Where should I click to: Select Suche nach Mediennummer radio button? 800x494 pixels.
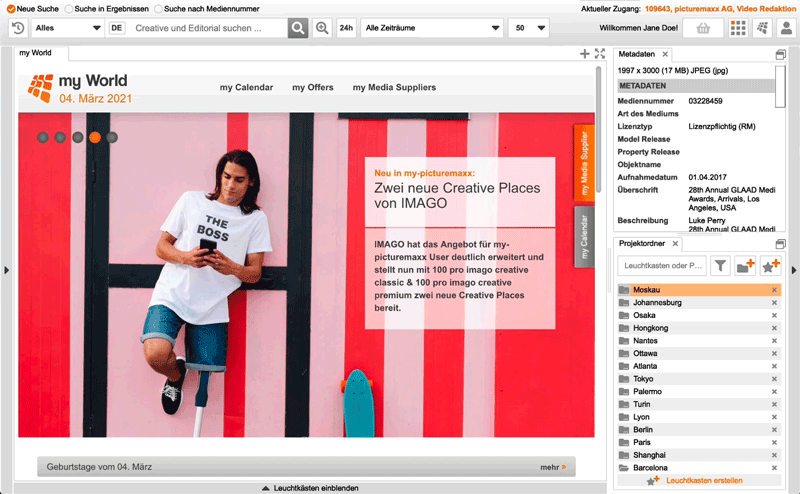(158, 9)
